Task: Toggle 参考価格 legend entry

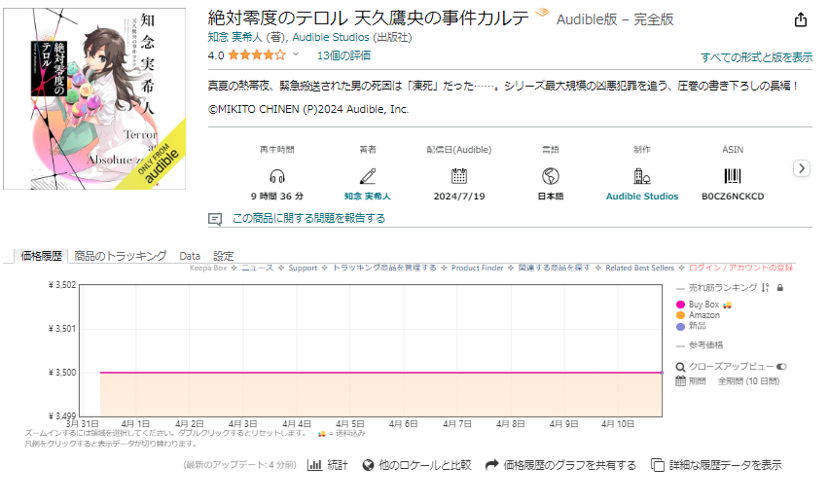Action: click(705, 345)
